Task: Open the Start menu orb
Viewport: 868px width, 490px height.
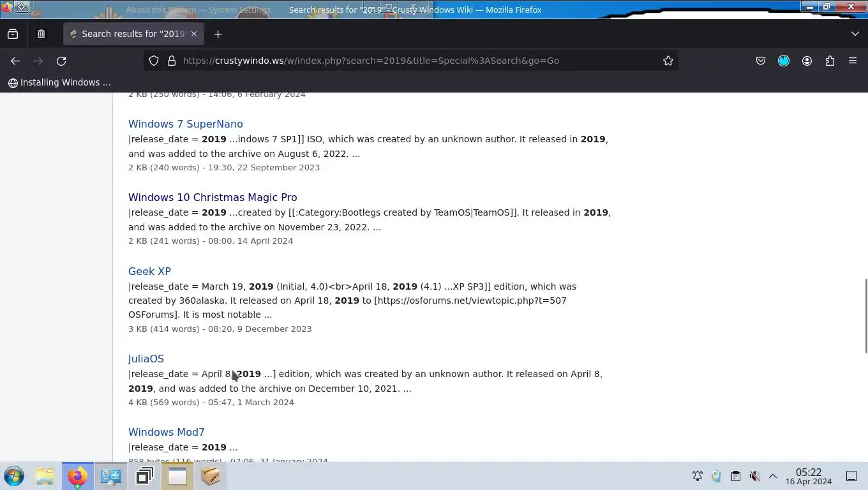Action: click(x=14, y=476)
